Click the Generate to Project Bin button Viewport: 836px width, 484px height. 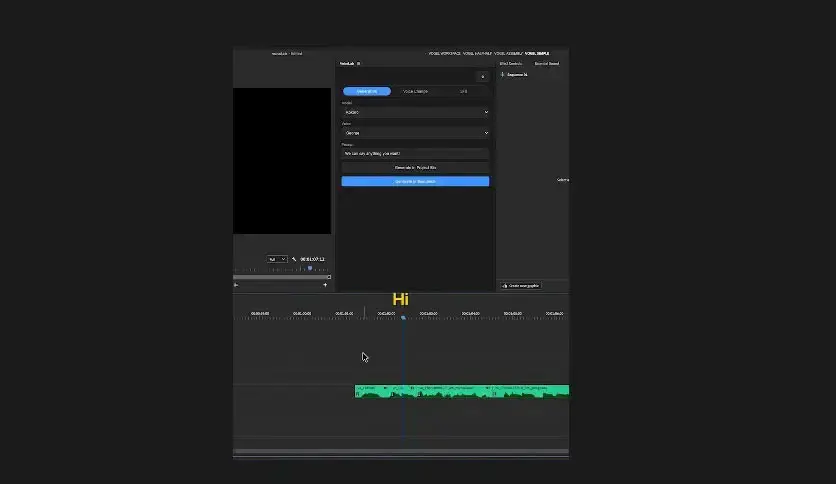point(415,167)
